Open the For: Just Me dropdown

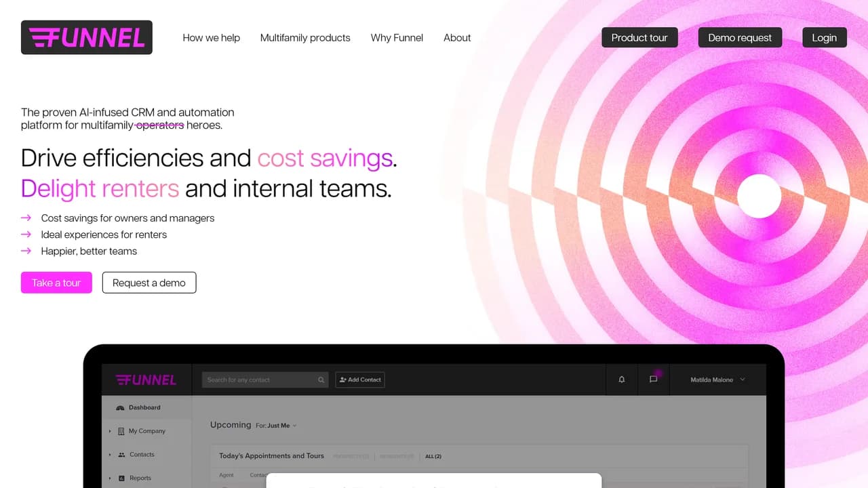[x=276, y=426]
